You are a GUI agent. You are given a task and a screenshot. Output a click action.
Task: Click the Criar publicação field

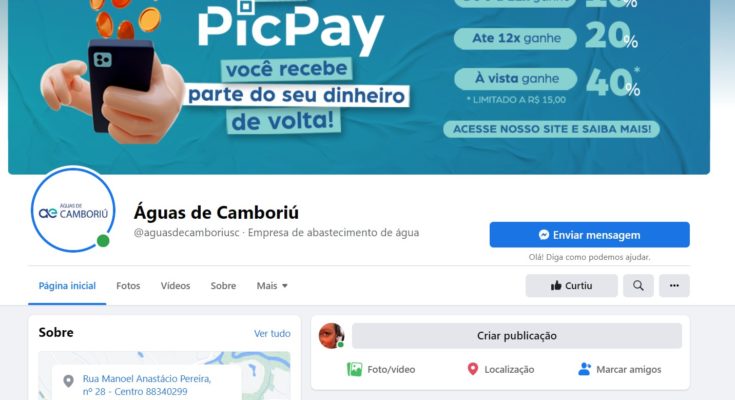(517, 336)
